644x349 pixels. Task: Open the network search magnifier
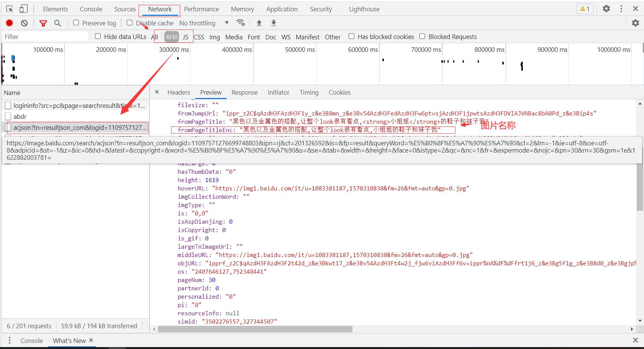tap(58, 23)
